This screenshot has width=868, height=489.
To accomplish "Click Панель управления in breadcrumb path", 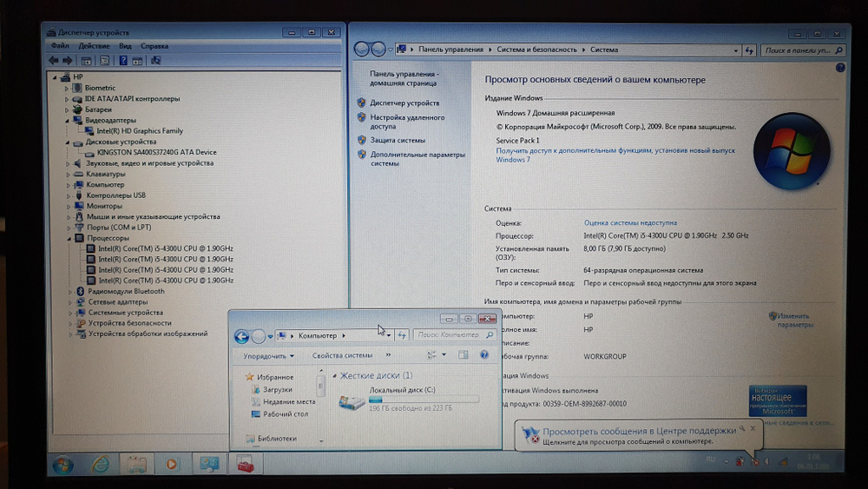I will point(450,50).
